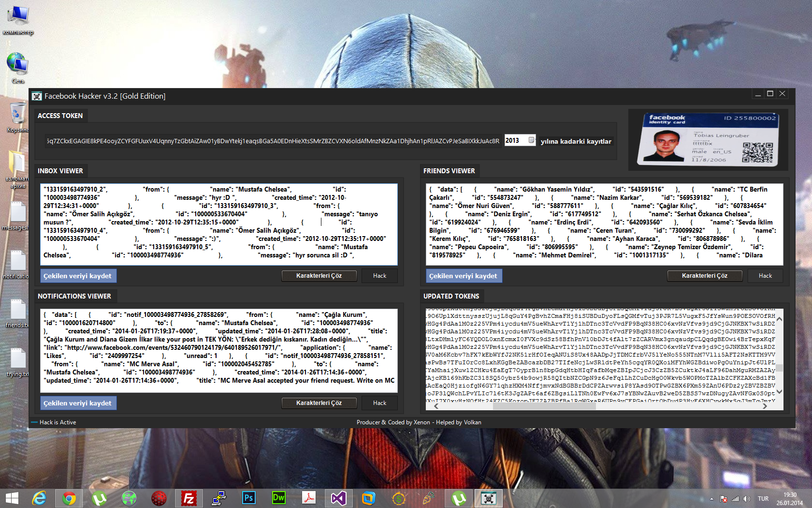Select the trying.txt desktop file
Screen dimensions: 812x508
pos(17,362)
